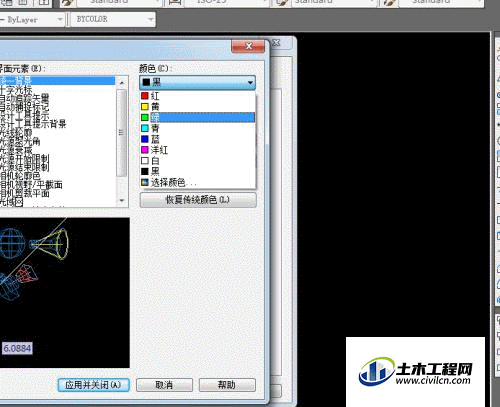Viewport: 500px width, 407px height.
Task: Click the element list scrollbar up arrow
Action: 122,82
